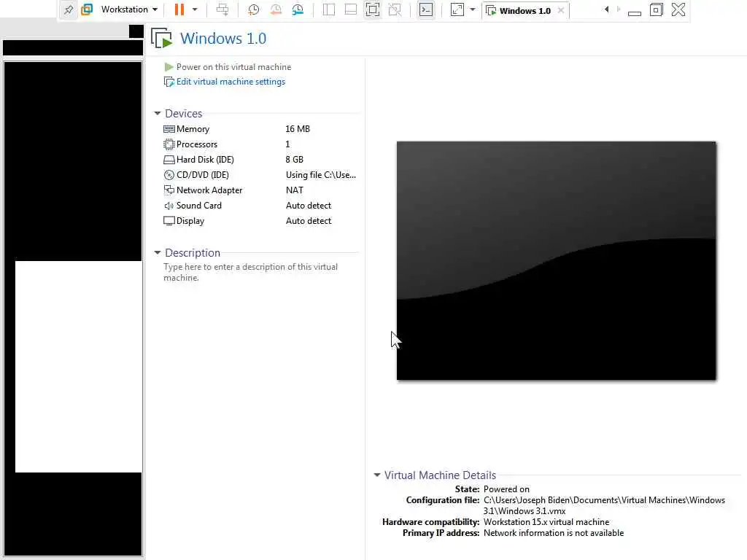The image size is (747, 560).
Task: Open the power options dropdown arrow
Action: point(195,9)
